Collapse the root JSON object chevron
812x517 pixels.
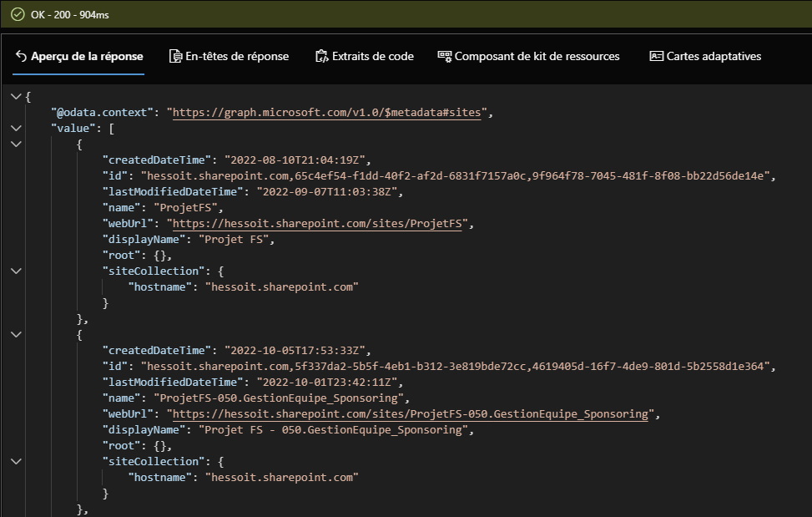click(x=16, y=96)
